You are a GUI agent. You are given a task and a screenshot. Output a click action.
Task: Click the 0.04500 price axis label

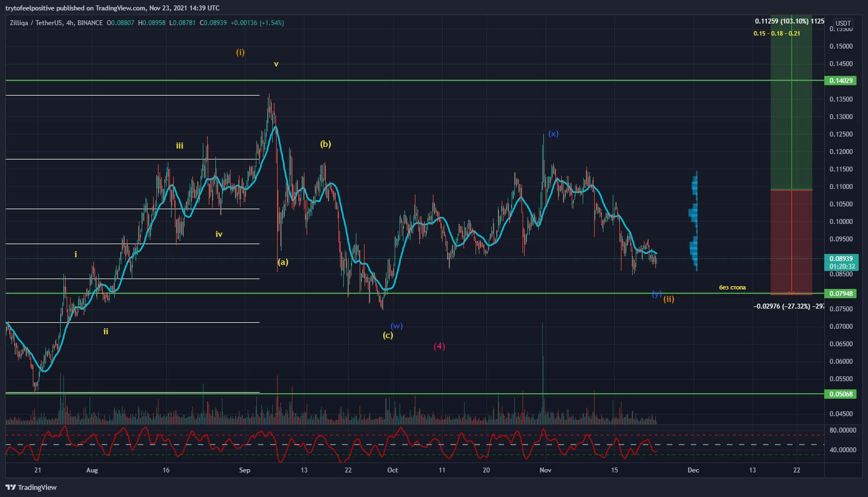(841, 414)
